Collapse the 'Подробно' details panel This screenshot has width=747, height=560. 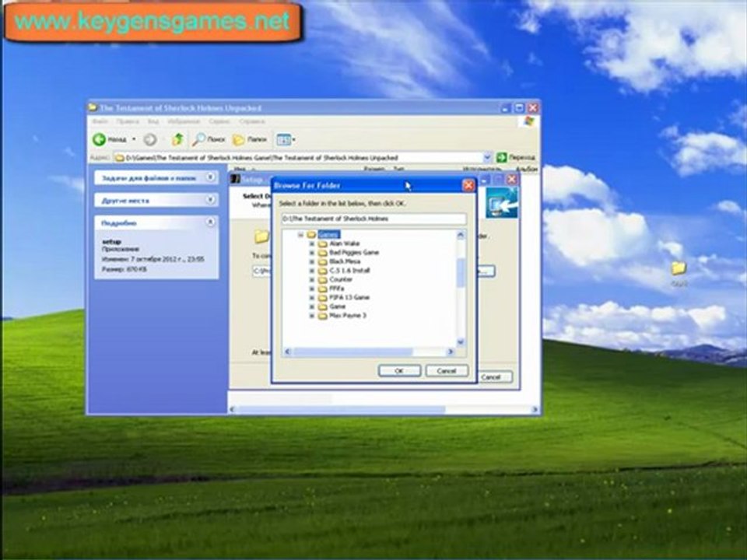tap(210, 222)
